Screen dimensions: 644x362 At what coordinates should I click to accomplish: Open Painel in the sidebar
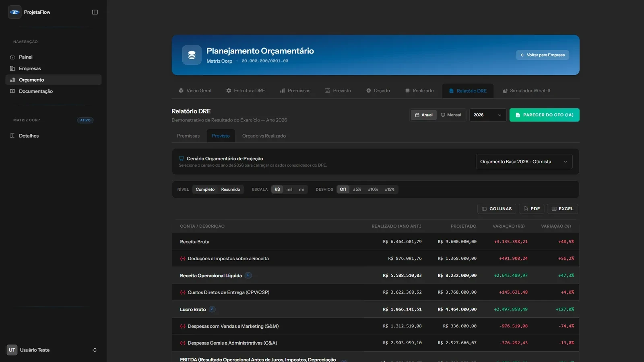click(x=54, y=57)
